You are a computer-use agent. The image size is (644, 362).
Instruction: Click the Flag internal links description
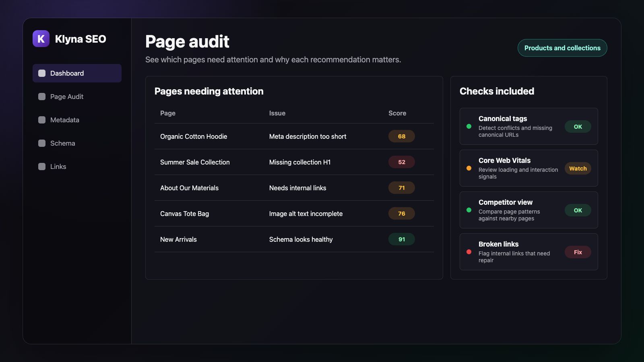pos(514,257)
